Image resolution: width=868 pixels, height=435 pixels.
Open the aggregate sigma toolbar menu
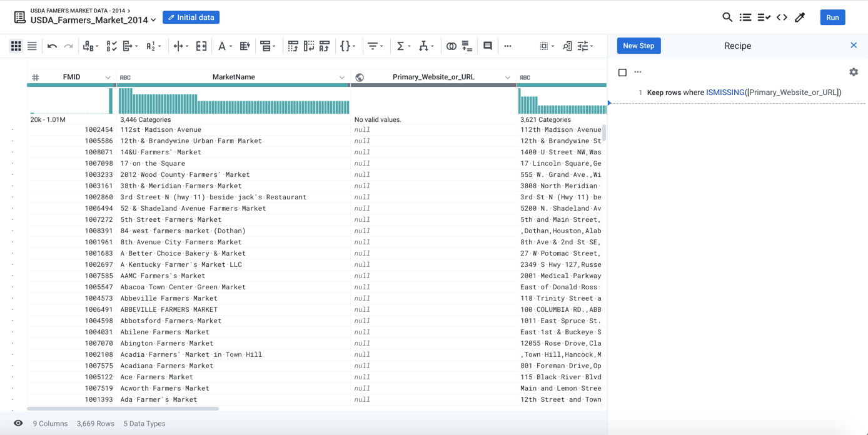(x=401, y=46)
